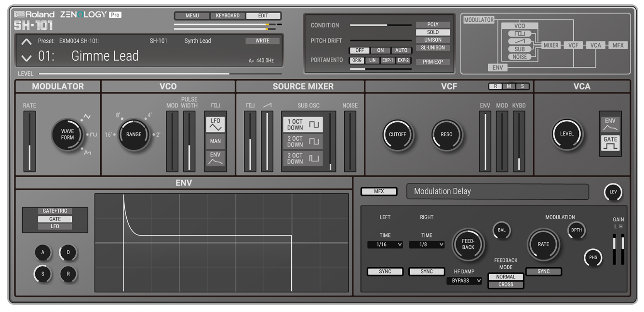The image size is (644, 312).
Task: Select the M filter type in VCF
Action: [x=509, y=86]
